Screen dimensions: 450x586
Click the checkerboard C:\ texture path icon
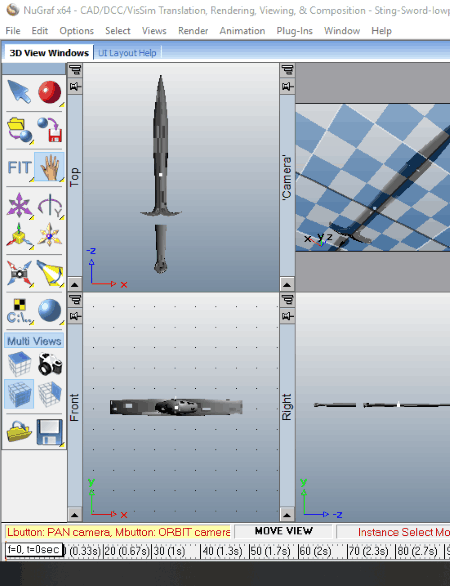[x=19, y=311]
